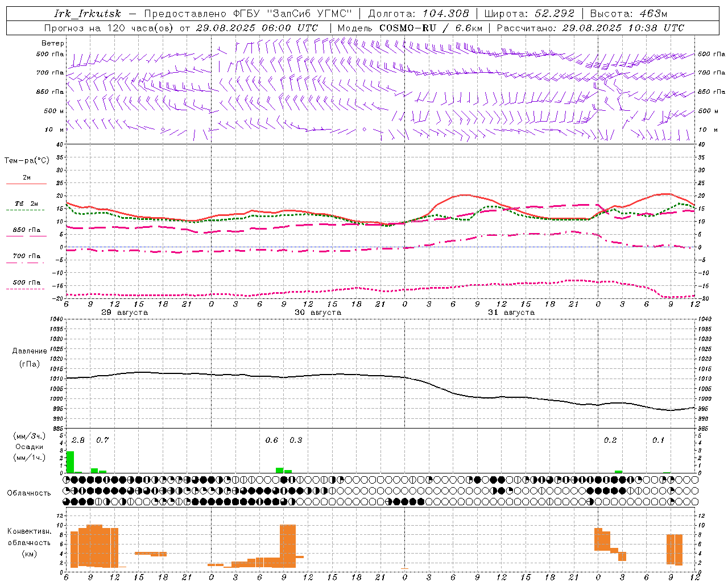The width and height of the screenshot is (728, 582).
Task: Click the 'Облачность' cloudiness label
Action: 29,493
